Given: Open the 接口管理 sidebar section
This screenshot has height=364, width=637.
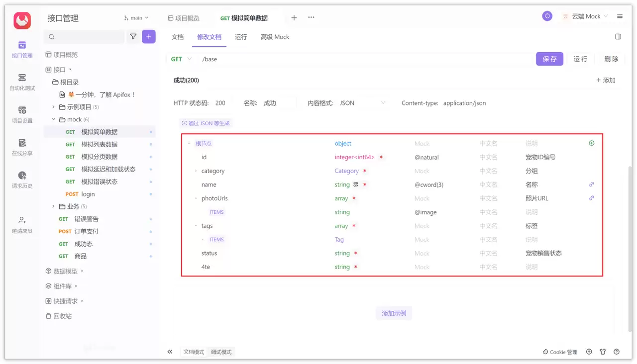Looking at the screenshot, I should pyautogui.click(x=22, y=50).
